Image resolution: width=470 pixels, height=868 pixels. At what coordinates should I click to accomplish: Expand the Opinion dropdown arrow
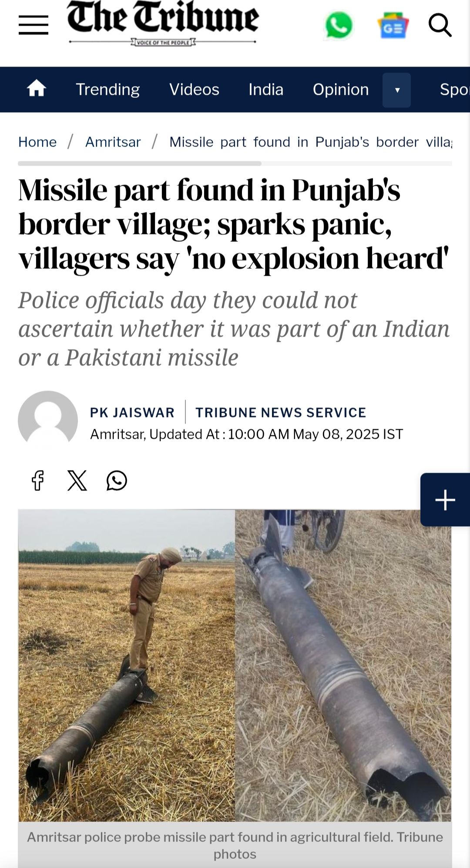pos(396,90)
